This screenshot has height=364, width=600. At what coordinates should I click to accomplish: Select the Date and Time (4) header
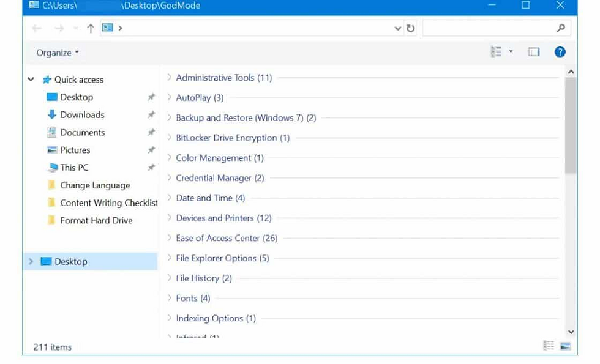tap(211, 198)
